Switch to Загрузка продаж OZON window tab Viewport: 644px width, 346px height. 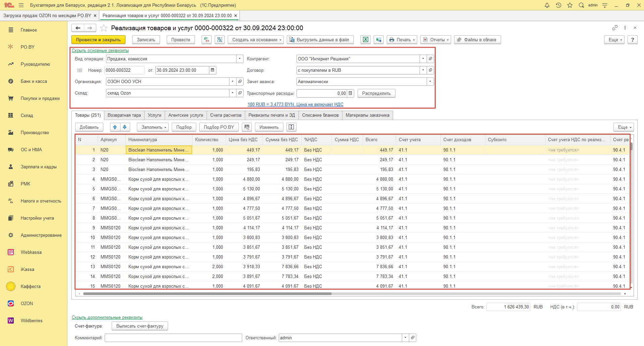click(x=47, y=15)
